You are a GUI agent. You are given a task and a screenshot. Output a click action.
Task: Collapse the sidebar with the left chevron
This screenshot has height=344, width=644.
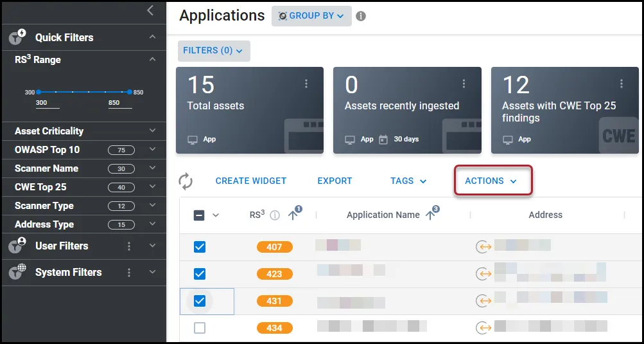click(150, 11)
